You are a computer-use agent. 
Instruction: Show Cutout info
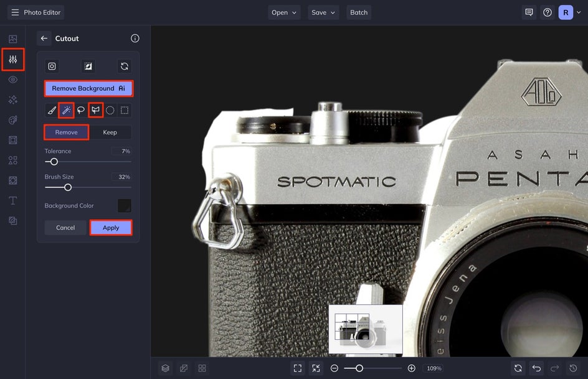[135, 38]
